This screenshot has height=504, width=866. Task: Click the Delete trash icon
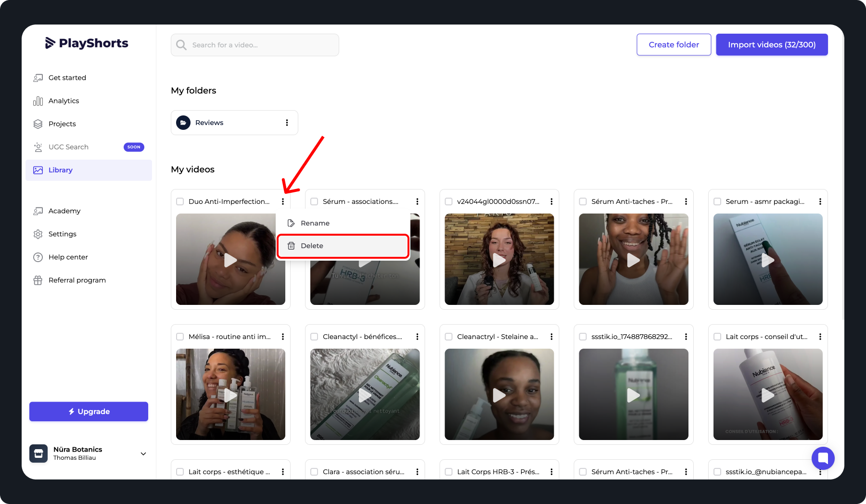291,246
